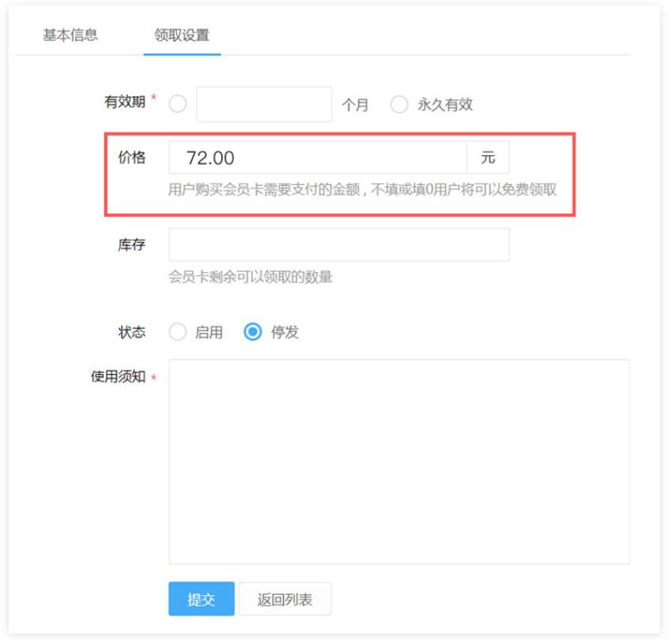Click the price field showing 72.00

[318, 157]
